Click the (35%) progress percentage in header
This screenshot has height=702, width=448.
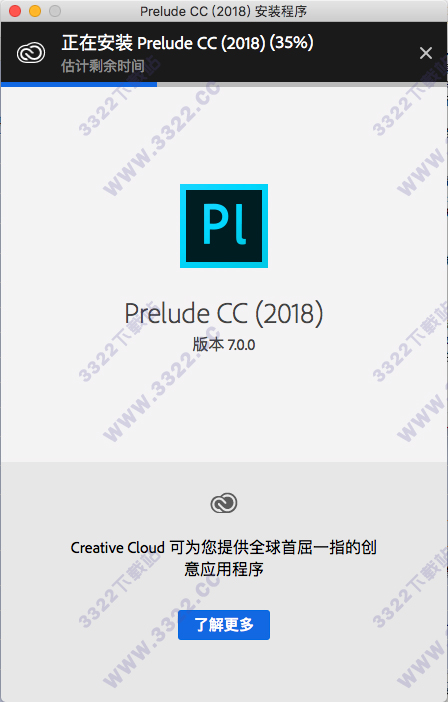coord(292,43)
